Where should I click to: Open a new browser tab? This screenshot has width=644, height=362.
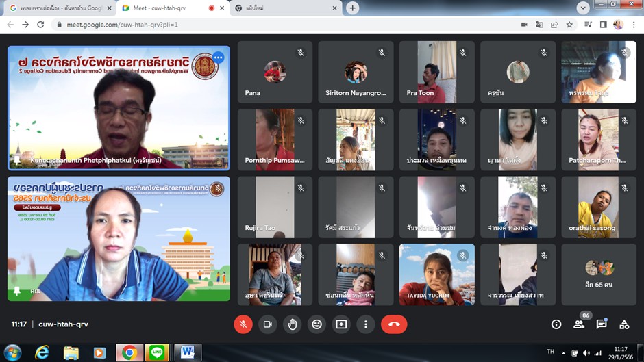352,8
